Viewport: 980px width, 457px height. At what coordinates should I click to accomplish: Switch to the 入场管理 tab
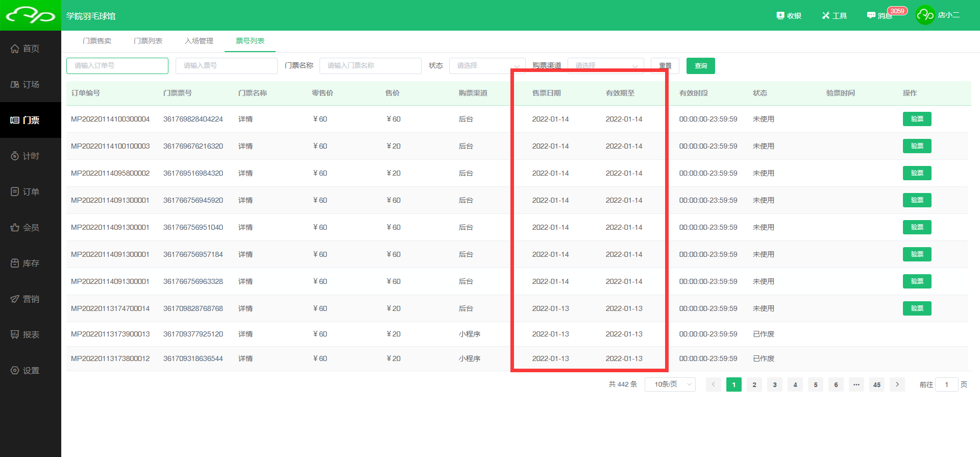pos(199,41)
